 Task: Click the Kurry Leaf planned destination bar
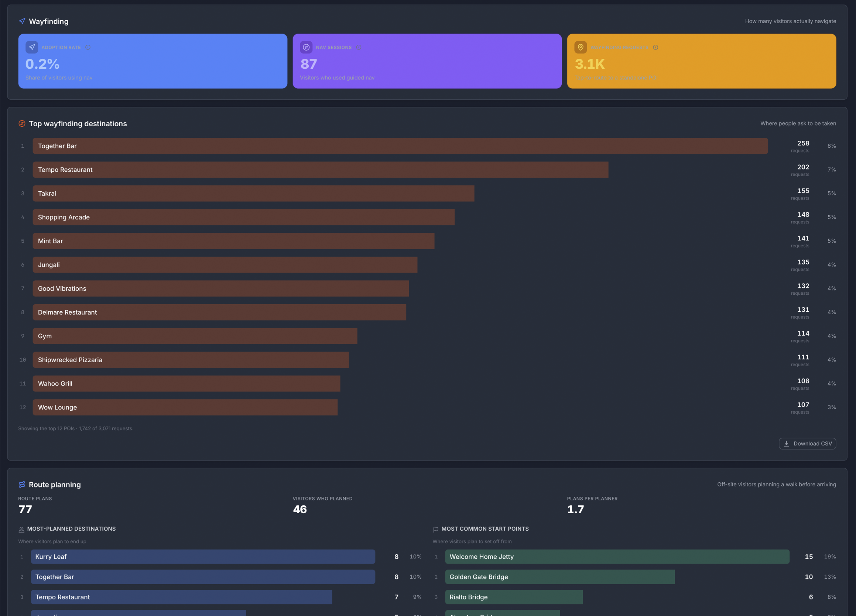(203, 557)
